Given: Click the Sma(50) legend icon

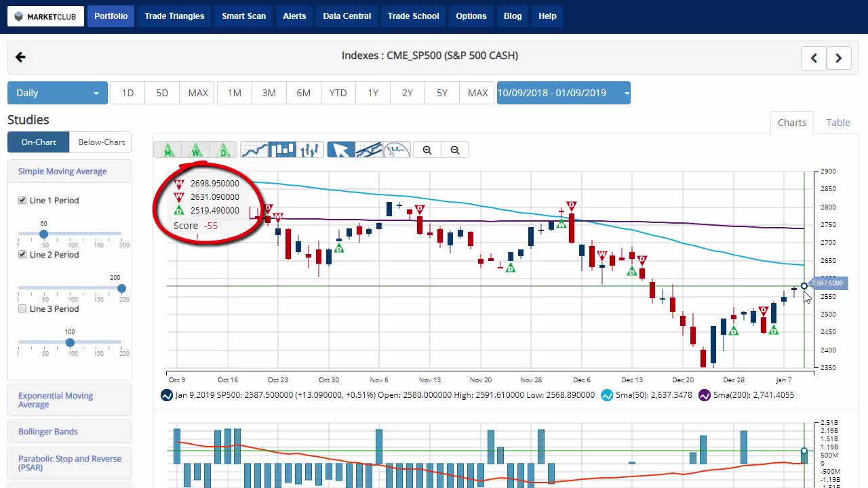Looking at the screenshot, I should pos(607,395).
